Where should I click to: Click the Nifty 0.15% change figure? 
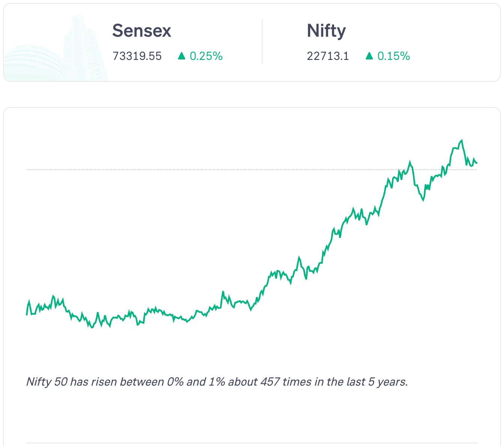pyautogui.click(x=394, y=56)
